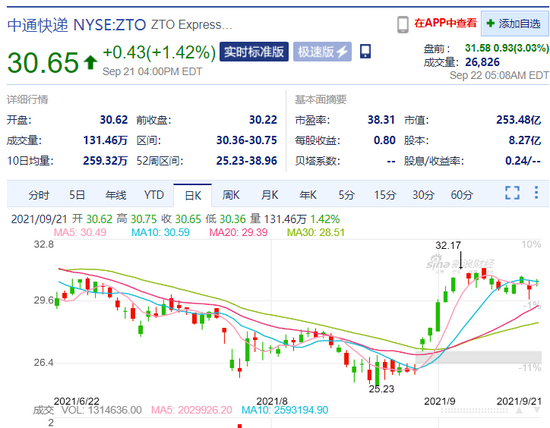The image size is (550, 428).
Task: Click the 10日均量 value 259.32万
Action: 105,161
